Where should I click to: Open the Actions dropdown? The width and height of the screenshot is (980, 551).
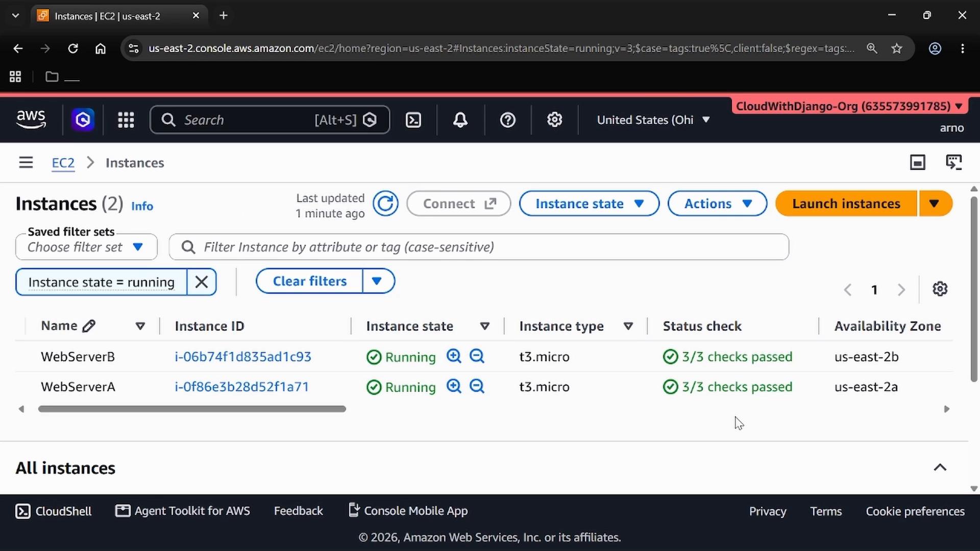click(717, 204)
